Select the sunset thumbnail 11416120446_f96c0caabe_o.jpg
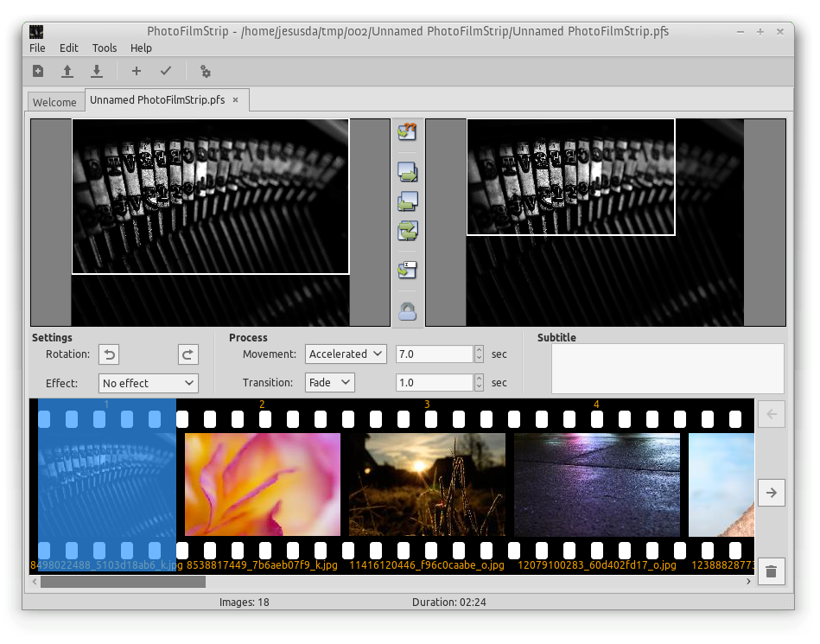Image resolution: width=820 pixels, height=644 pixels. (x=426, y=484)
